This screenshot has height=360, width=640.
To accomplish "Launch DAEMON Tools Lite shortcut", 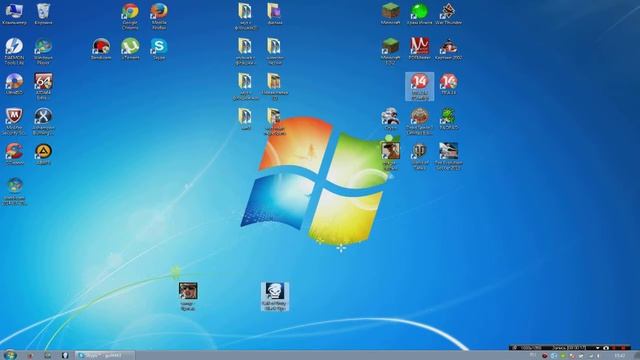I will 14,51.
